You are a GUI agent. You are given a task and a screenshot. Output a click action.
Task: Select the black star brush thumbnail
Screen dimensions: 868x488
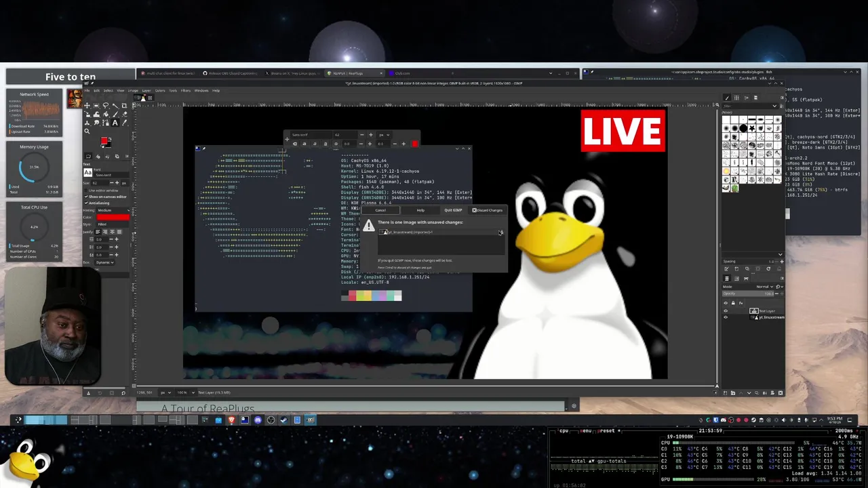[x=752, y=128]
